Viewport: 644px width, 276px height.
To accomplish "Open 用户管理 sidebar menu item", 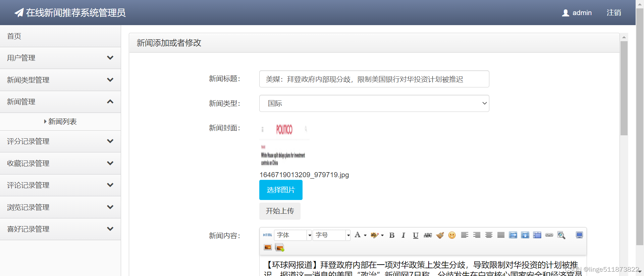I will click(x=60, y=58).
